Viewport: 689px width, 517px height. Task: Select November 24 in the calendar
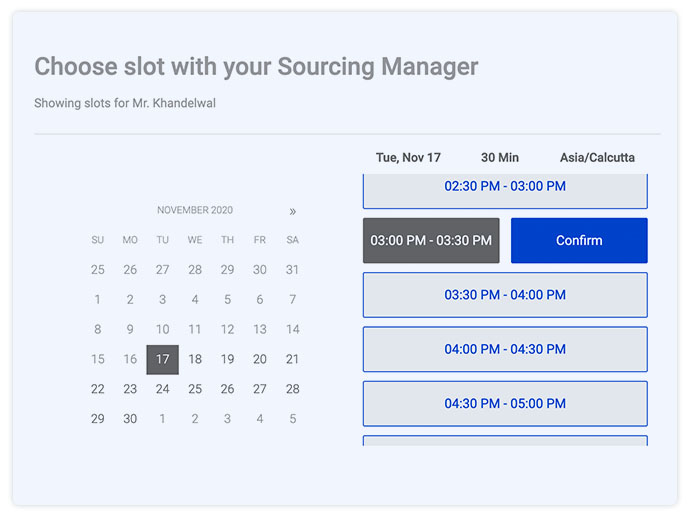163,389
